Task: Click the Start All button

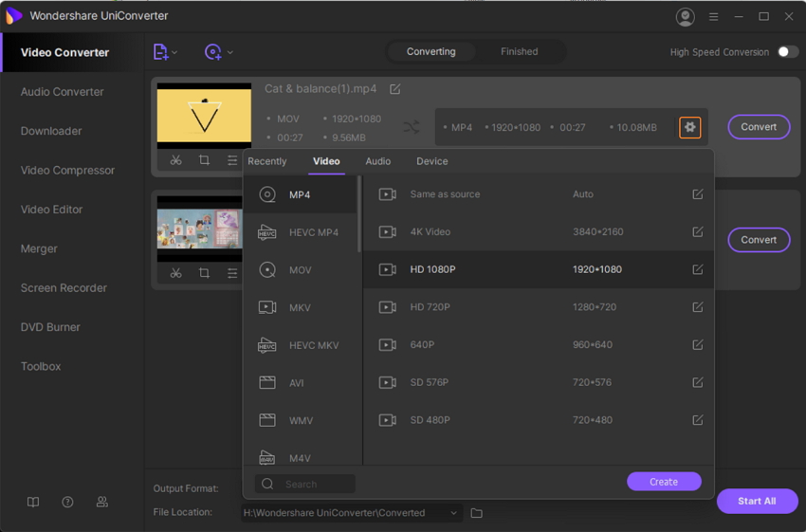Action: coord(757,501)
